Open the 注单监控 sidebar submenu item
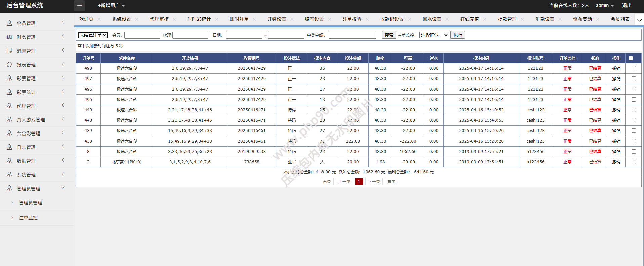Viewport: 644px width, 266px height. [28, 218]
